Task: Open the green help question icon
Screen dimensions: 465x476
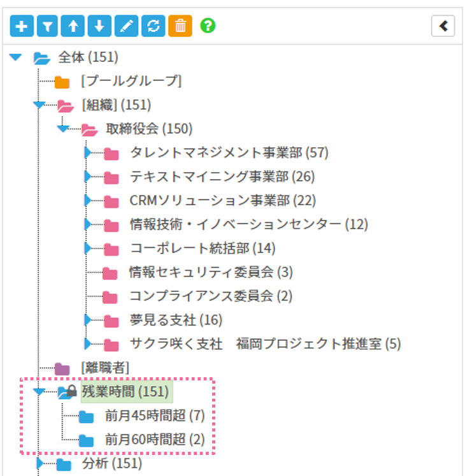Action: (x=208, y=26)
